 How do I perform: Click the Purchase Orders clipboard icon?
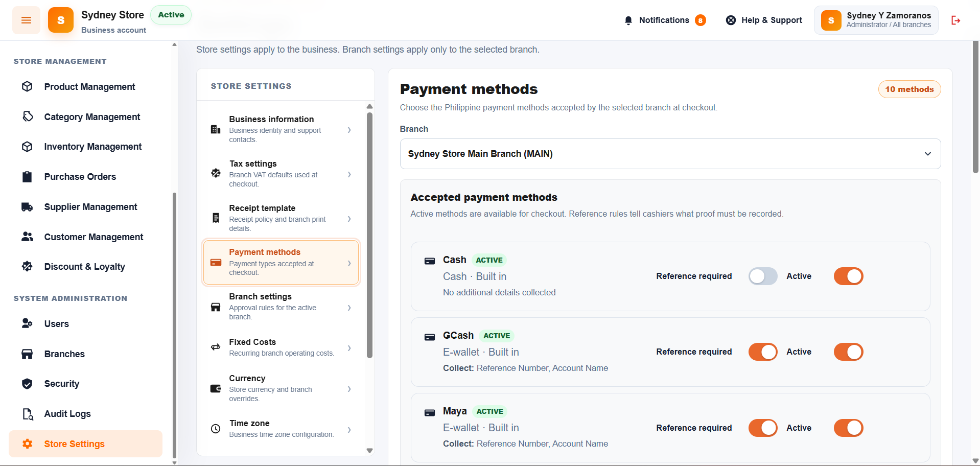click(28, 177)
